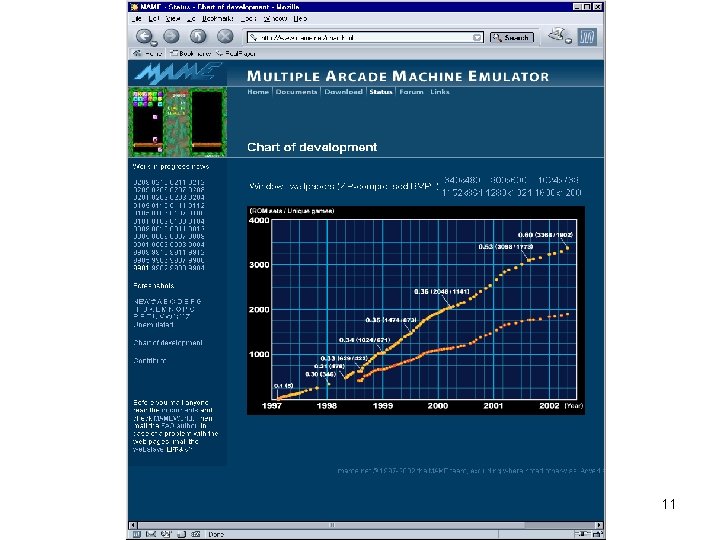720x540 pixels.
Task: Open the Screenshots sidebar link
Action: pos(154,286)
